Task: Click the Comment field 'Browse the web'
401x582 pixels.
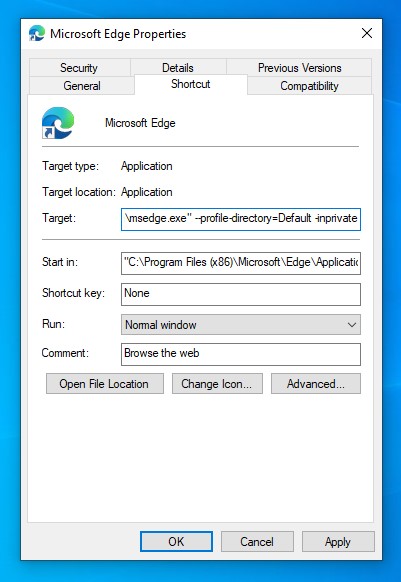Action: click(x=241, y=354)
